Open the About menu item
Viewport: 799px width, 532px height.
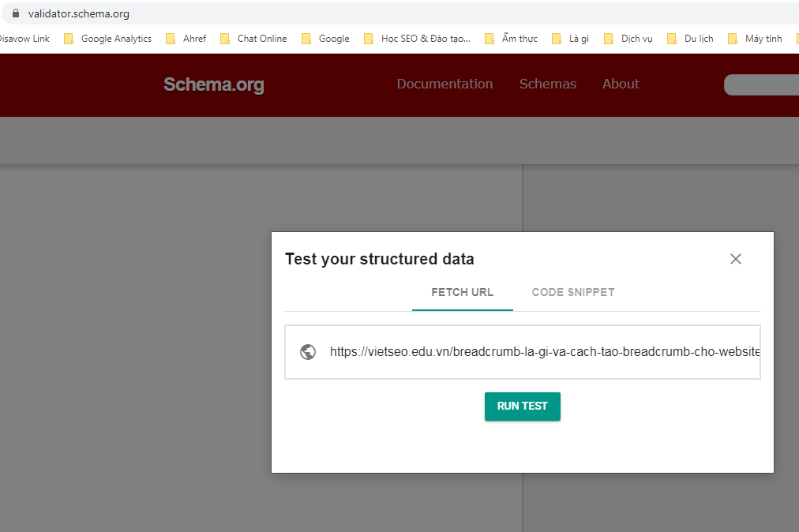(x=621, y=84)
